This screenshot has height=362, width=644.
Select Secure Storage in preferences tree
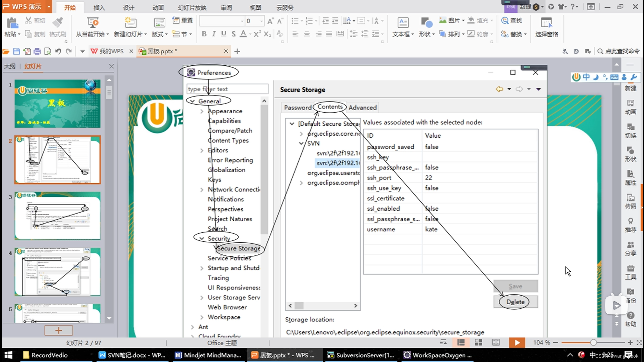[238, 248]
